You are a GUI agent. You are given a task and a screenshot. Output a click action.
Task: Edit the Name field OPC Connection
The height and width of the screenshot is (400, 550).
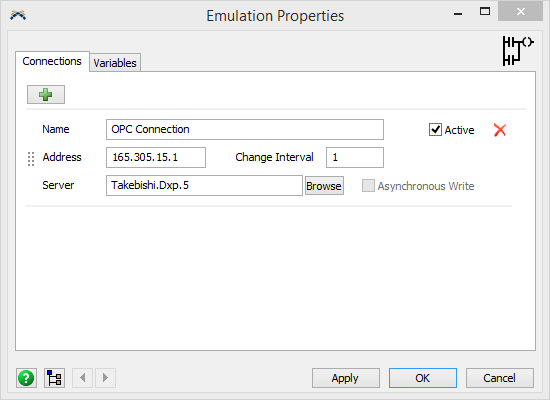click(x=245, y=129)
